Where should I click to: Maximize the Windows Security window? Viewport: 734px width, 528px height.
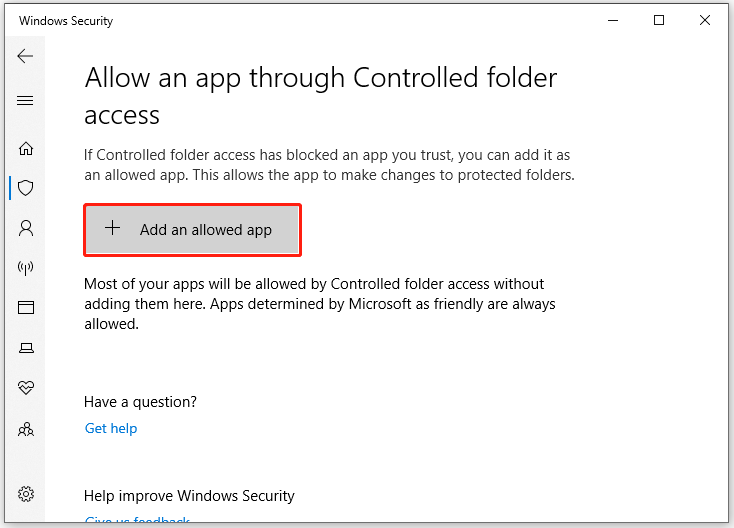pos(659,20)
